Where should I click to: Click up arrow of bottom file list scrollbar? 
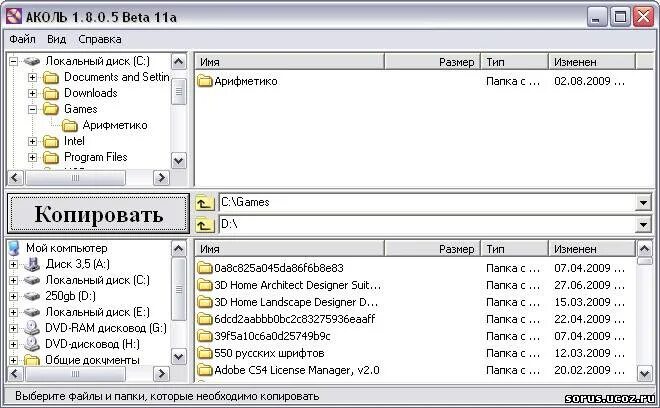(645, 248)
